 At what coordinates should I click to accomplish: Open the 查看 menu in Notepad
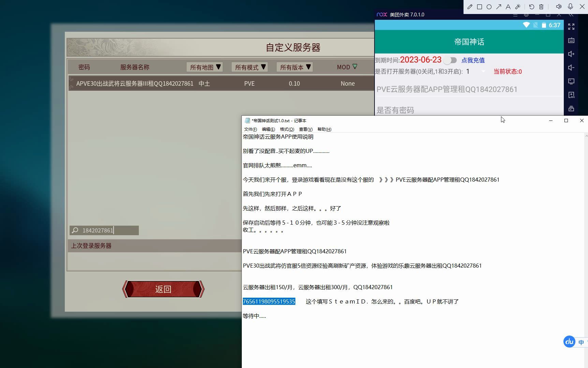(305, 129)
